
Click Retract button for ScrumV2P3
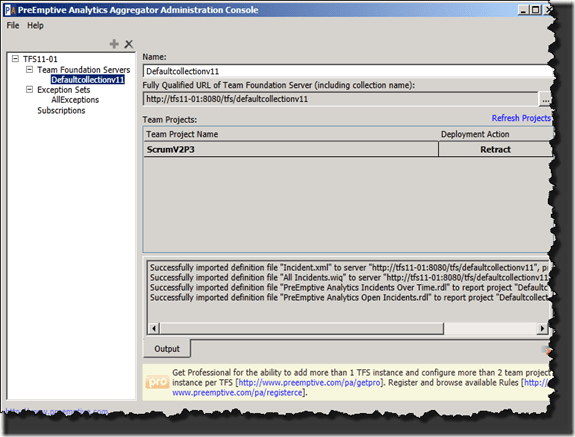point(495,150)
